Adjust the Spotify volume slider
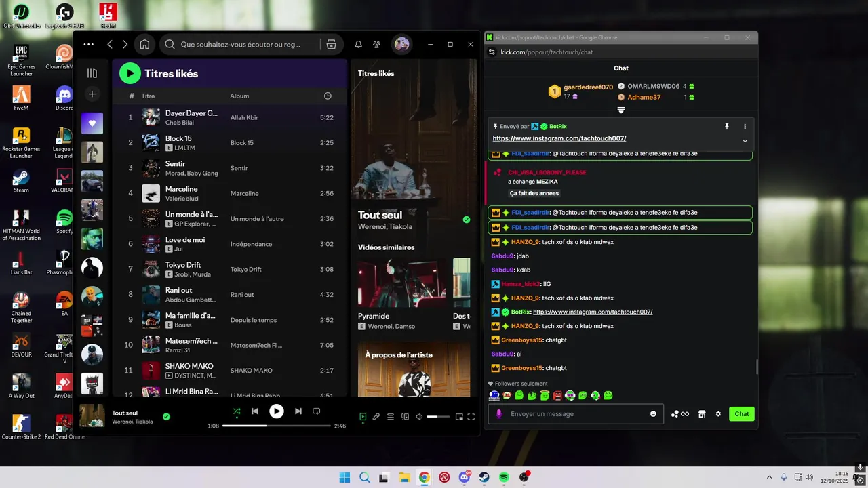The image size is (868, 488). (x=438, y=417)
